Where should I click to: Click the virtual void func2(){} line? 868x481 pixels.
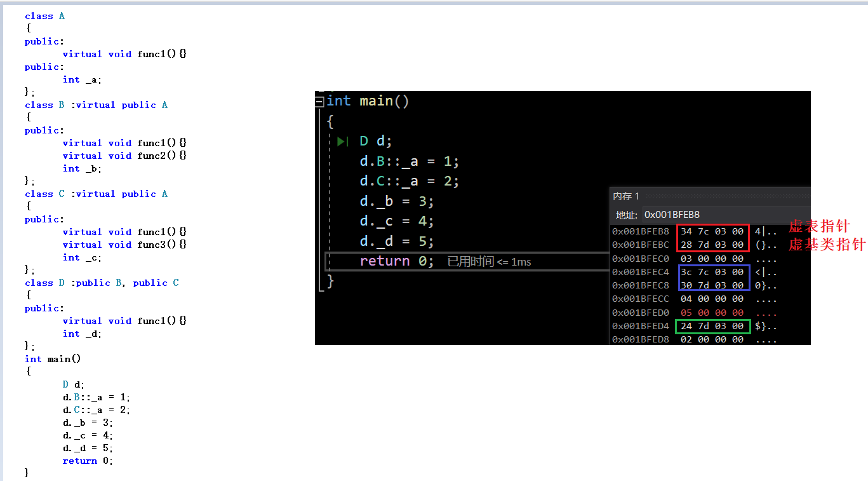[x=124, y=156]
